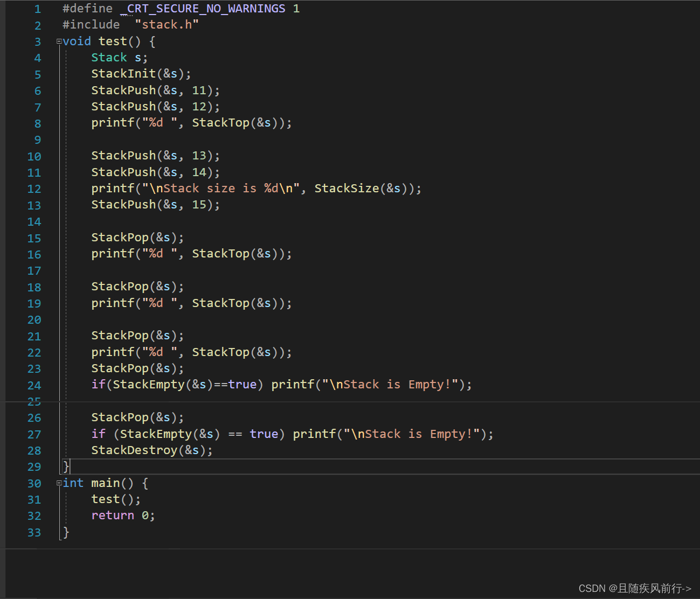
Task: Click the Stack type name in declaration
Action: point(109,58)
